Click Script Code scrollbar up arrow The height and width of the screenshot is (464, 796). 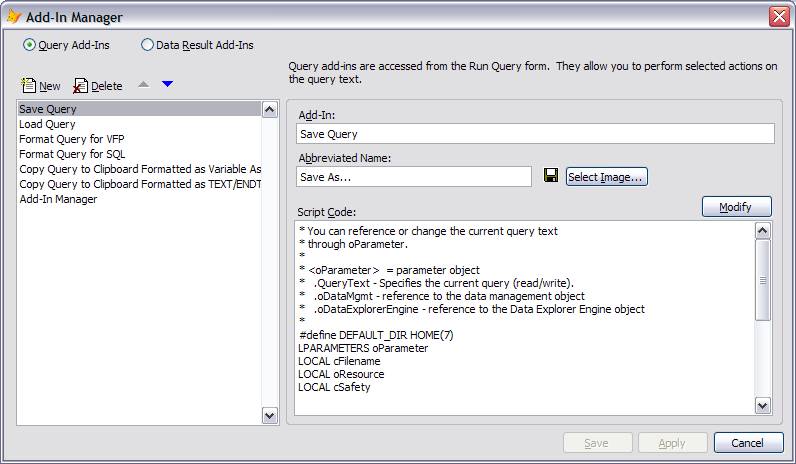pos(762,231)
